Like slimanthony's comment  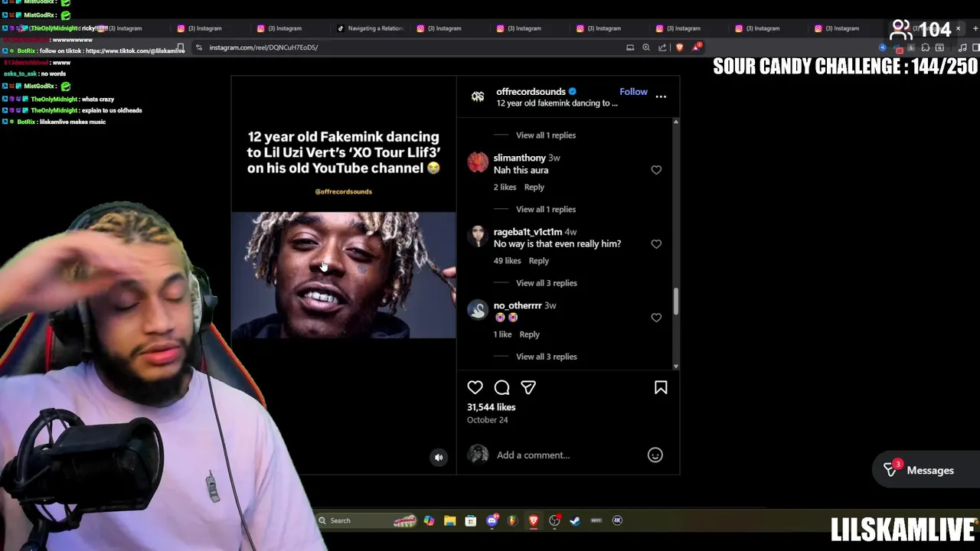tap(656, 170)
